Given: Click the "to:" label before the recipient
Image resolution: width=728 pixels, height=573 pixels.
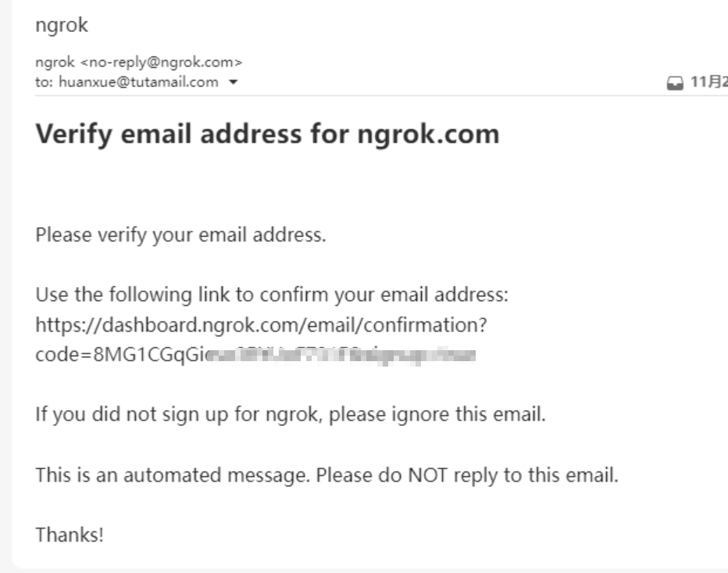Looking at the screenshot, I should pyautogui.click(x=45, y=82).
